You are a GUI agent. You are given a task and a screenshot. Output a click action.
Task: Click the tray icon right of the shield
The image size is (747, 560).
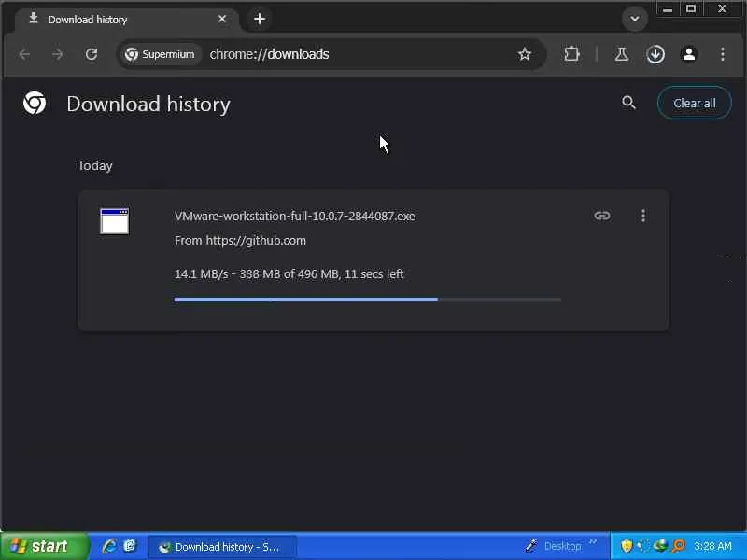point(643,546)
